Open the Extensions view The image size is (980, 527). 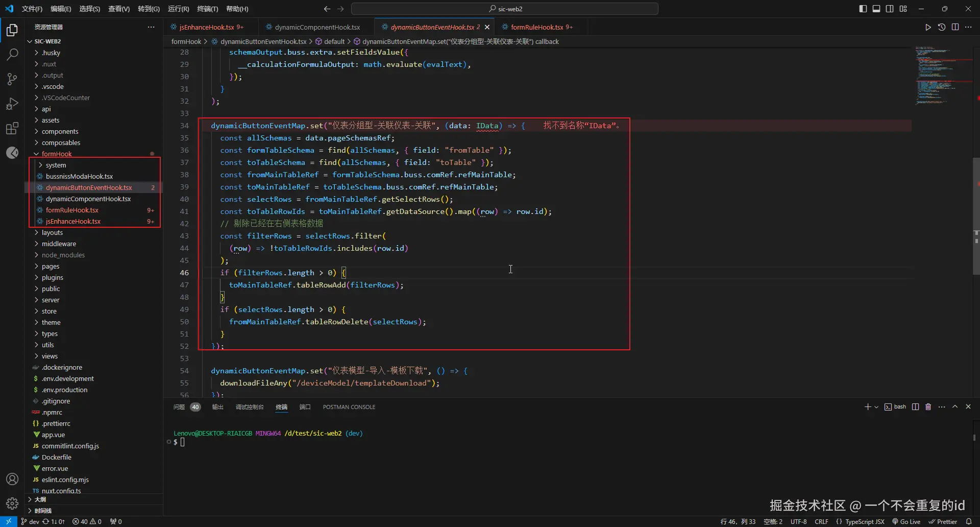point(12,128)
